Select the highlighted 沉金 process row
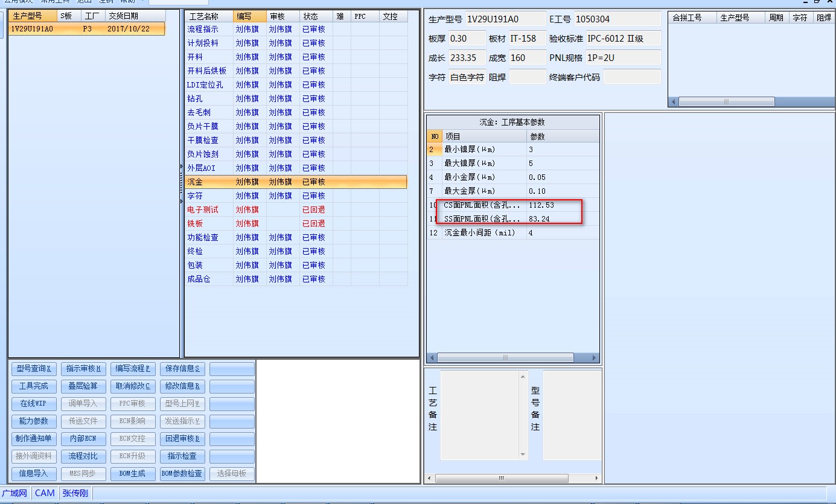The image size is (836, 504). [x=296, y=182]
